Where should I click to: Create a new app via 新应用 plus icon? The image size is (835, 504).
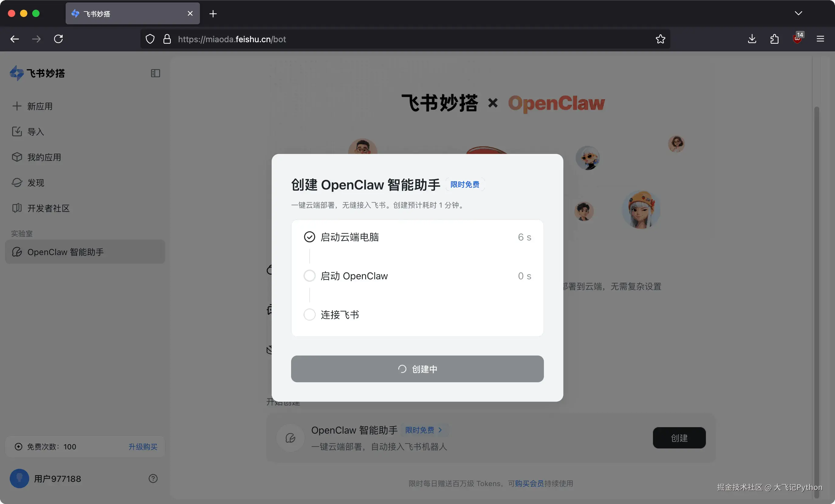pyautogui.click(x=17, y=106)
